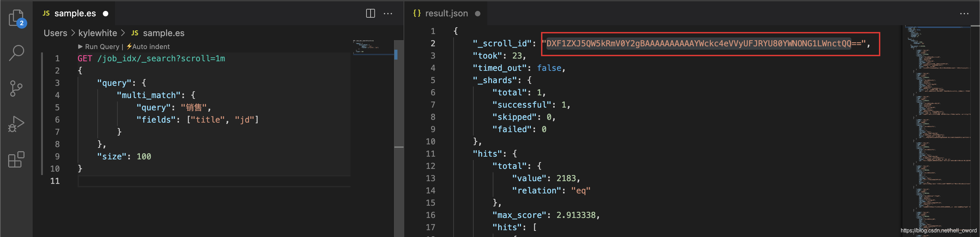Click the "销售" query value
This screenshot has width=980, height=237.
193,107
